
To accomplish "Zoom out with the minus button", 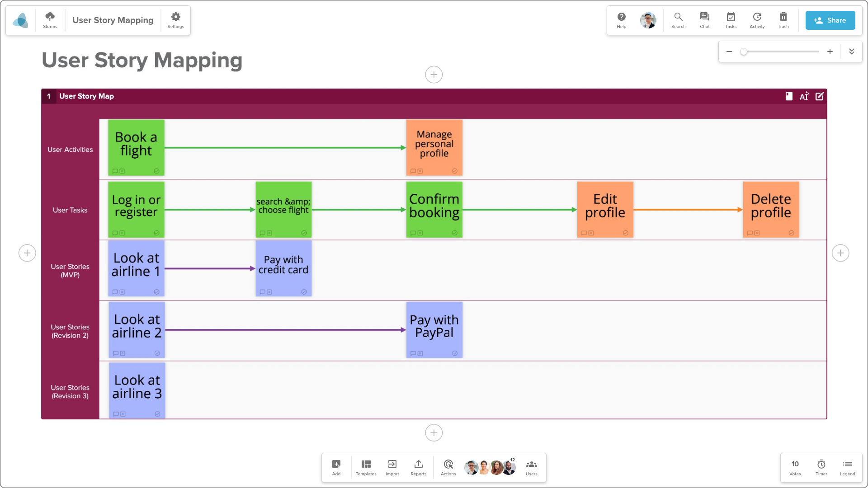I will [x=729, y=52].
